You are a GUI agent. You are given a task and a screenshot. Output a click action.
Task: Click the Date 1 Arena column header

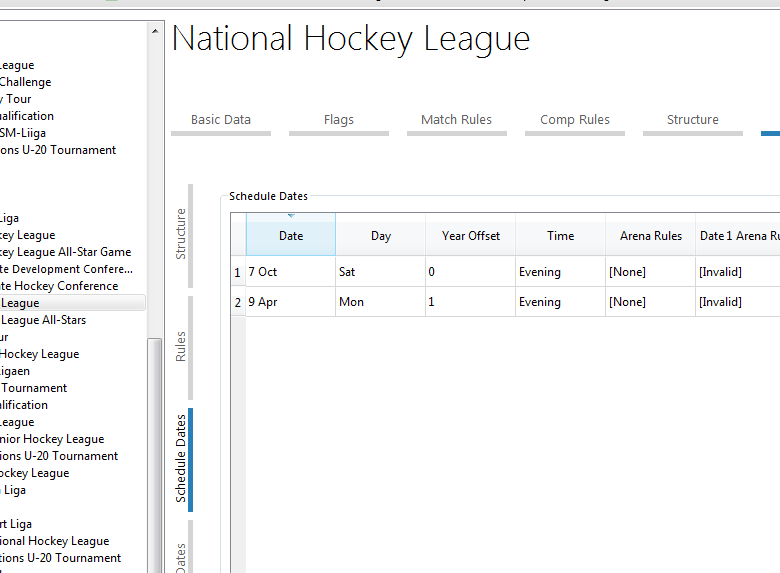pos(738,236)
